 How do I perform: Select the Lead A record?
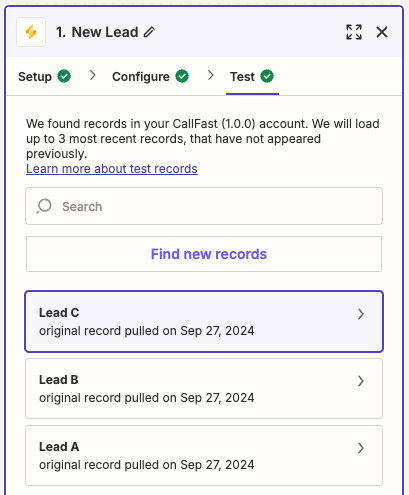204,456
